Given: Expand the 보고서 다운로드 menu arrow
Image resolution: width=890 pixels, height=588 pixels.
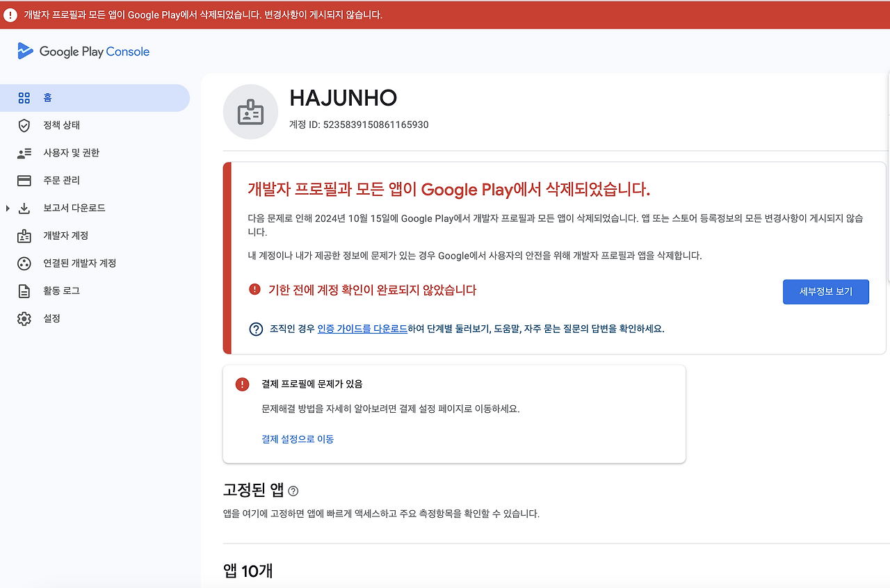Looking at the screenshot, I should [8, 208].
